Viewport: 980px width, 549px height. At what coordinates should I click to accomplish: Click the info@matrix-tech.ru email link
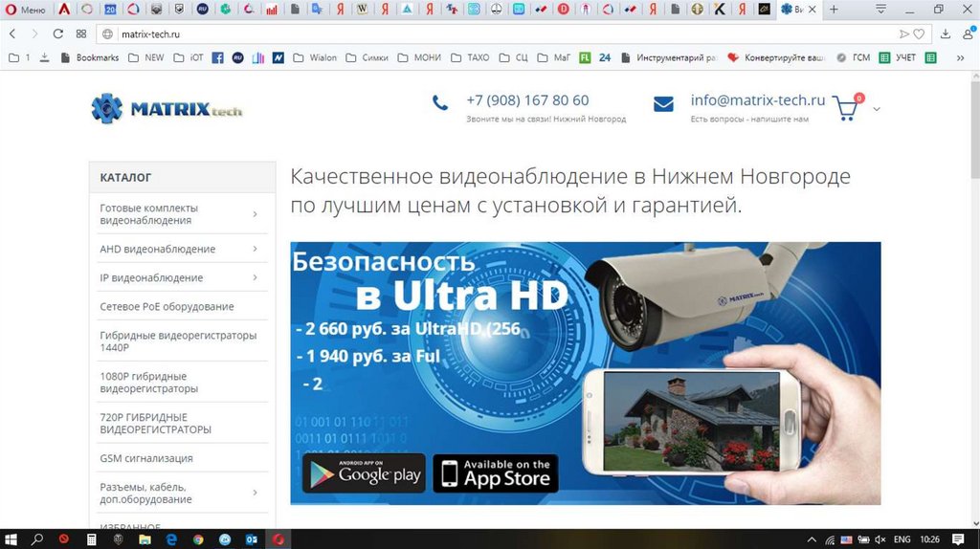pos(757,100)
